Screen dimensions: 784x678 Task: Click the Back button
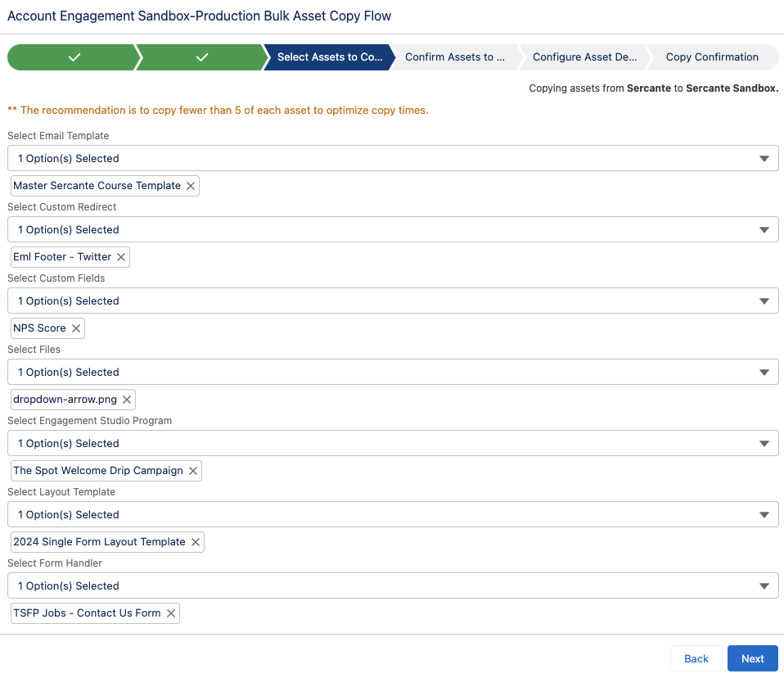696,658
